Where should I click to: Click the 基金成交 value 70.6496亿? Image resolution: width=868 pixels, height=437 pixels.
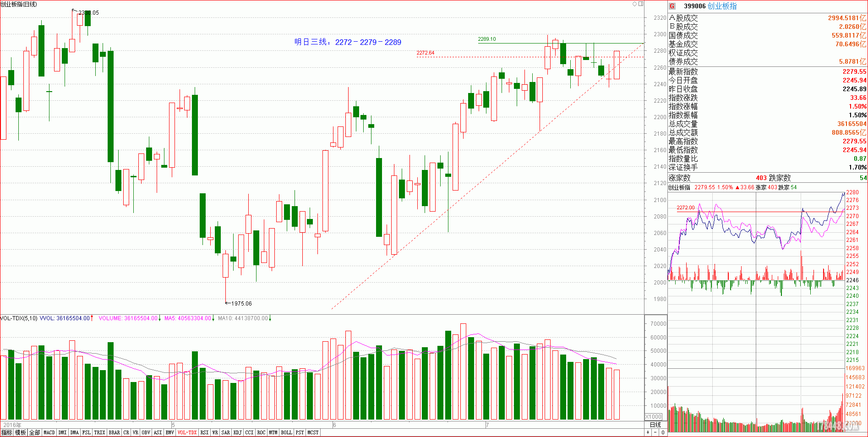851,44
